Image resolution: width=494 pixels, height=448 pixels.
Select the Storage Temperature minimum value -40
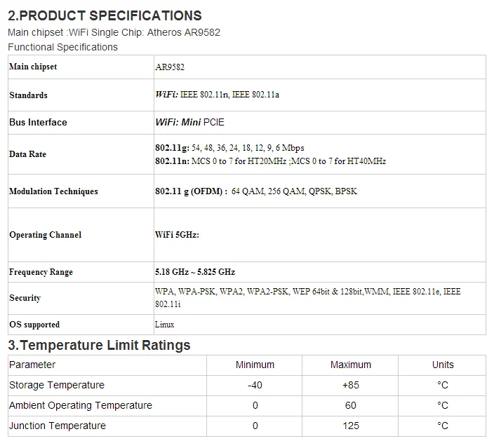[255, 385]
